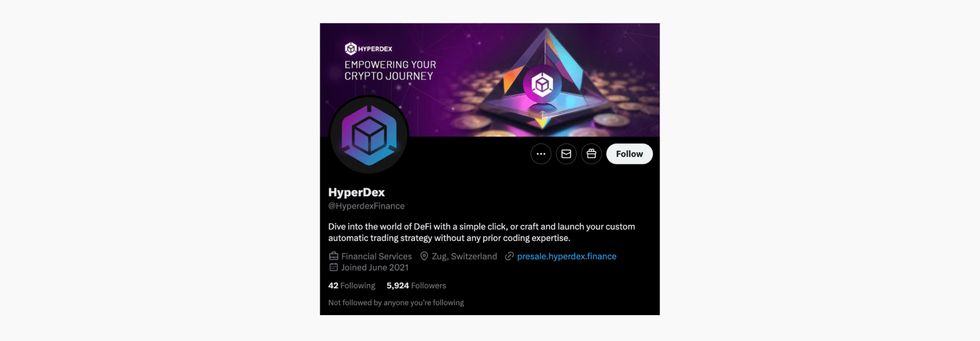980x341 pixels.
Task: Click the HyperDex profile avatar
Action: 369,135
